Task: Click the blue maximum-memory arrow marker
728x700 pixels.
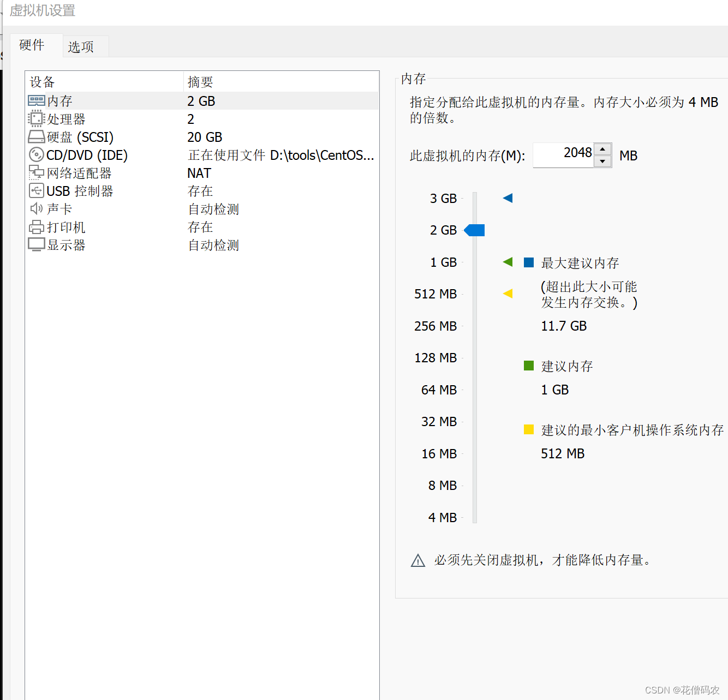Action: click(508, 198)
